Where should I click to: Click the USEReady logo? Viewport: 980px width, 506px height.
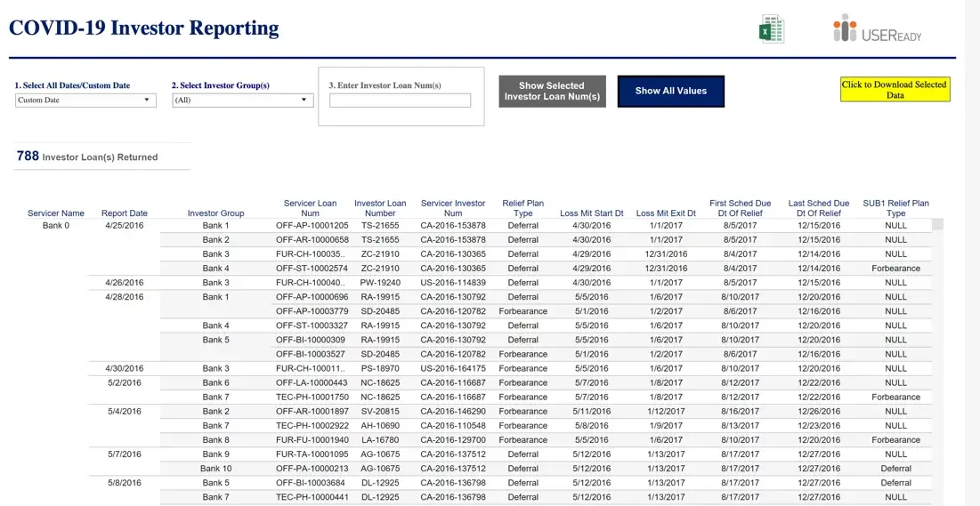[x=878, y=28]
